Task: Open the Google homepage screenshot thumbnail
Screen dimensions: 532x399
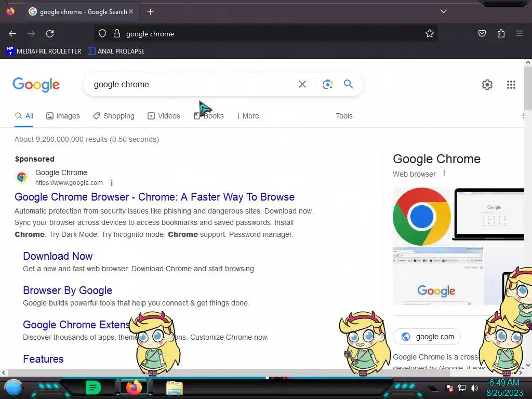Action: (x=437, y=276)
